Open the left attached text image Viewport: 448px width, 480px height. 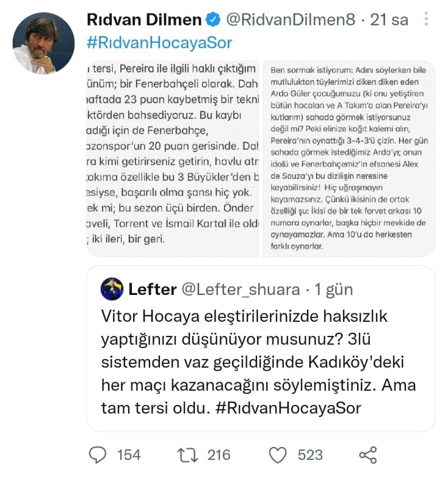(x=173, y=159)
